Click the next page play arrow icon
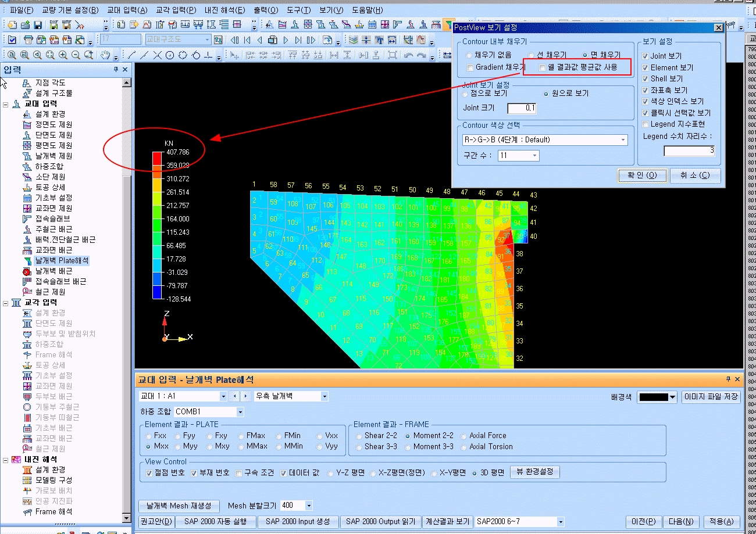The height and width of the screenshot is (534, 756). tap(286, 40)
